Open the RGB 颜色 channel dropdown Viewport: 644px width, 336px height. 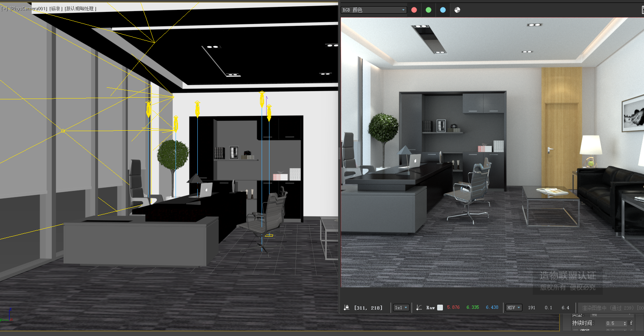coord(374,10)
